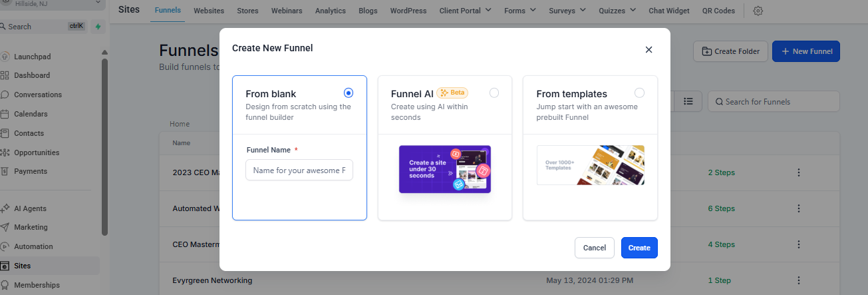Click the green lightning quick-action icon

tap(98, 27)
